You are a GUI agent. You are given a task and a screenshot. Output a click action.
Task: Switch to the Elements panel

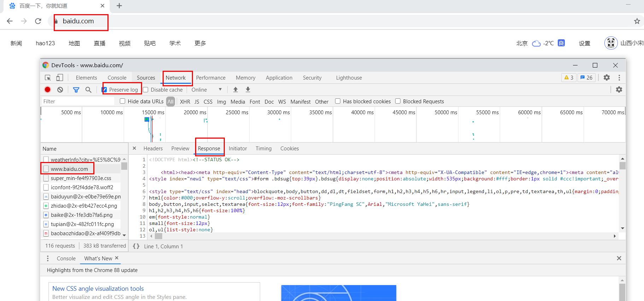(x=86, y=78)
